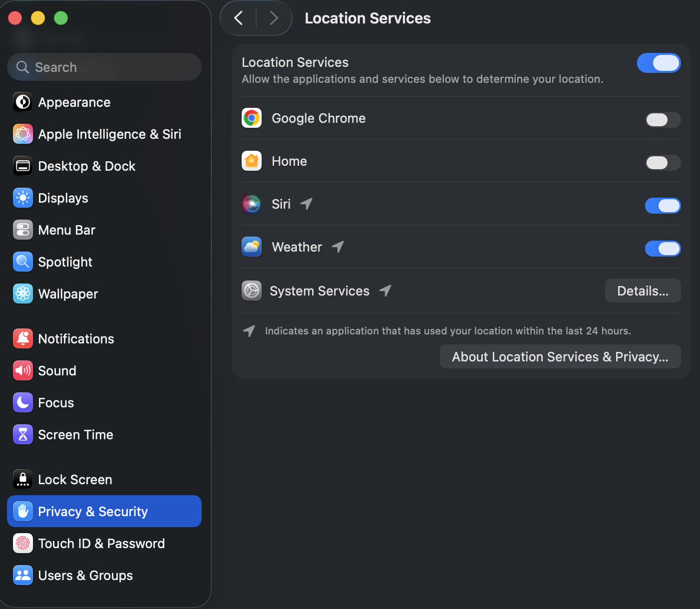Screen dimensions: 700x609
Task: Open Touch ID fingerprint icon
Action: coord(23,544)
